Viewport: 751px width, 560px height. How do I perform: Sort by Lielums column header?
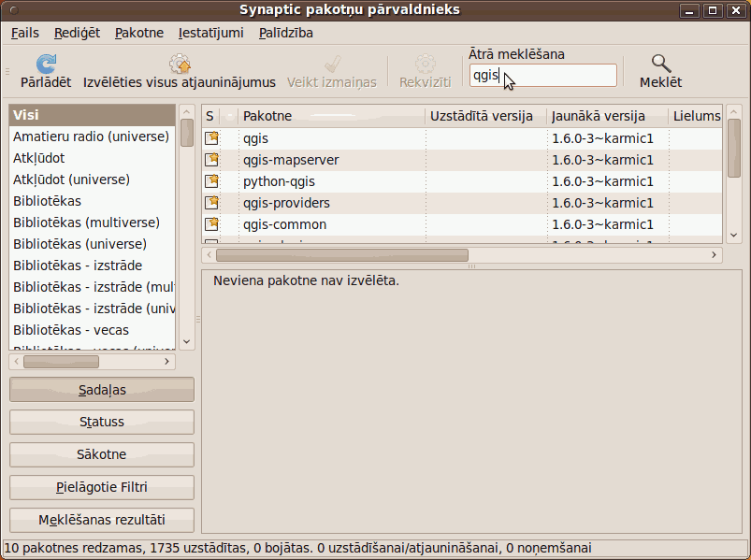click(x=696, y=116)
